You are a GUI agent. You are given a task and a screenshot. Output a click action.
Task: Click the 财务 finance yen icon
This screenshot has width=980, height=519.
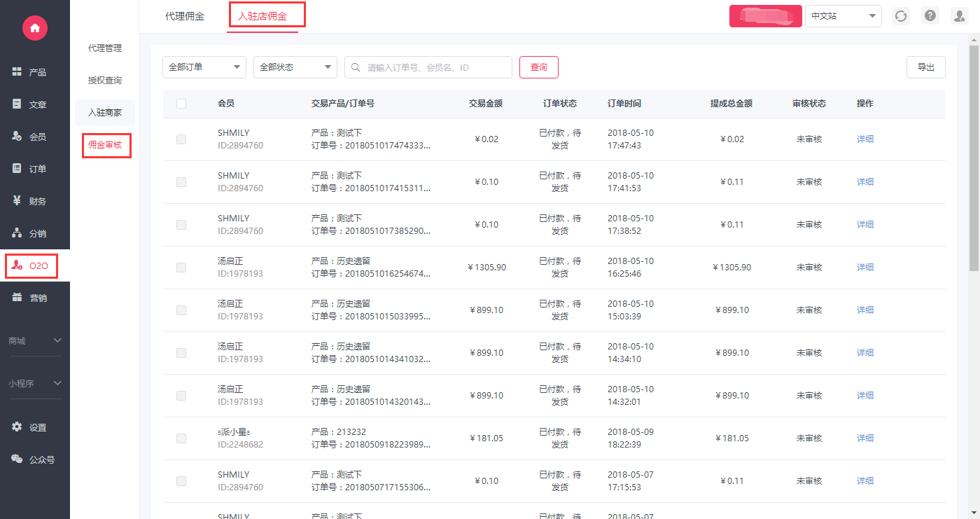coord(17,201)
